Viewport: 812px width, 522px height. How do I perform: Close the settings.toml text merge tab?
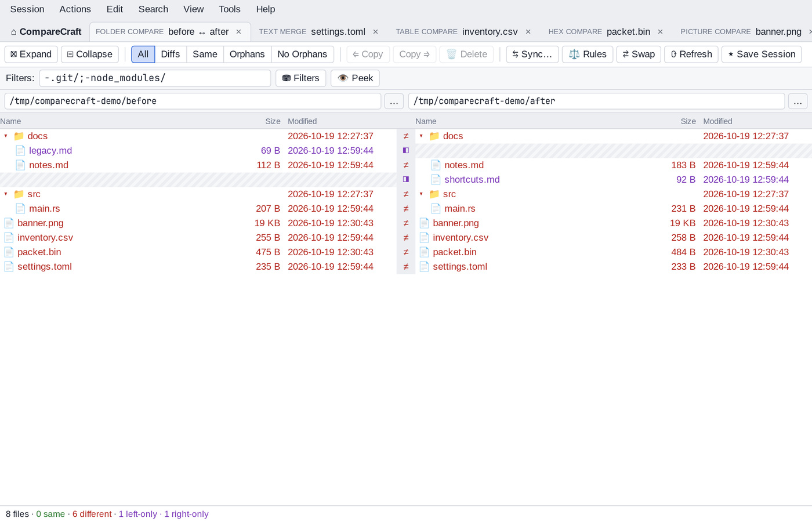[x=375, y=32]
